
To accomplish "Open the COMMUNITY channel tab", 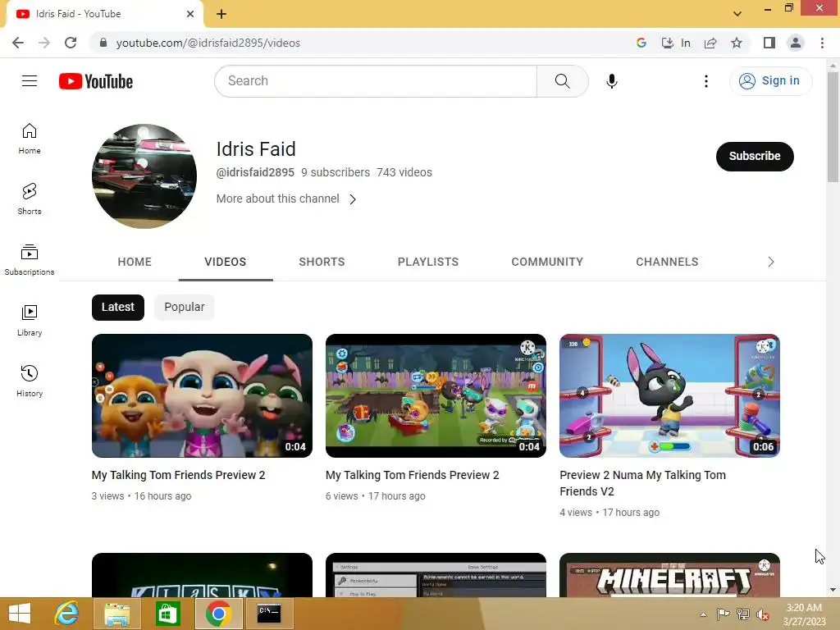I will coord(547,262).
